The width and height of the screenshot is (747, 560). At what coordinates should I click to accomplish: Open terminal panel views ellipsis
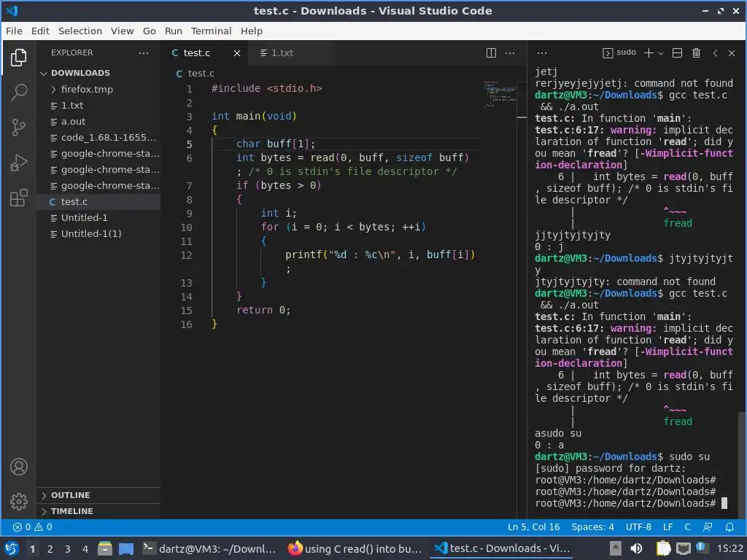[542, 52]
